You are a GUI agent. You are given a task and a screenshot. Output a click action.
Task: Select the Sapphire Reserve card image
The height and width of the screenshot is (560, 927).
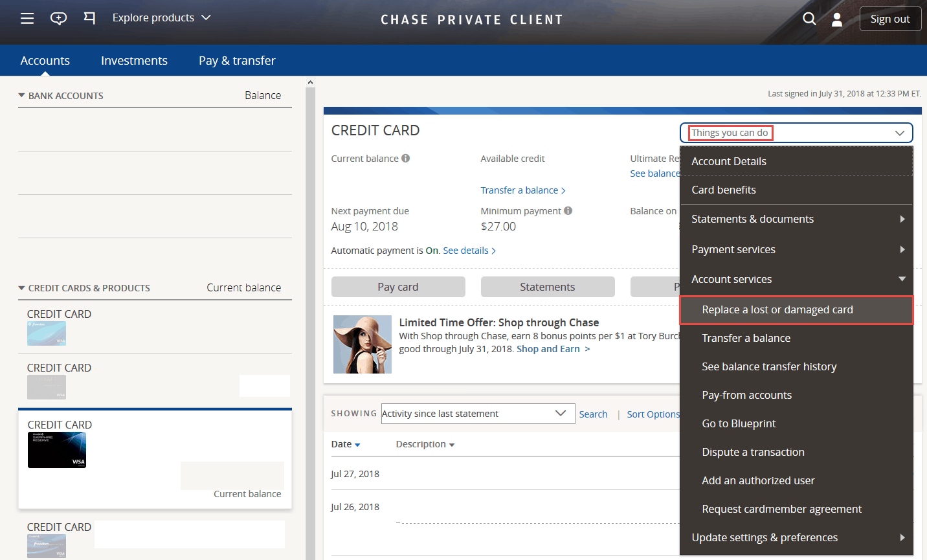click(x=57, y=450)
